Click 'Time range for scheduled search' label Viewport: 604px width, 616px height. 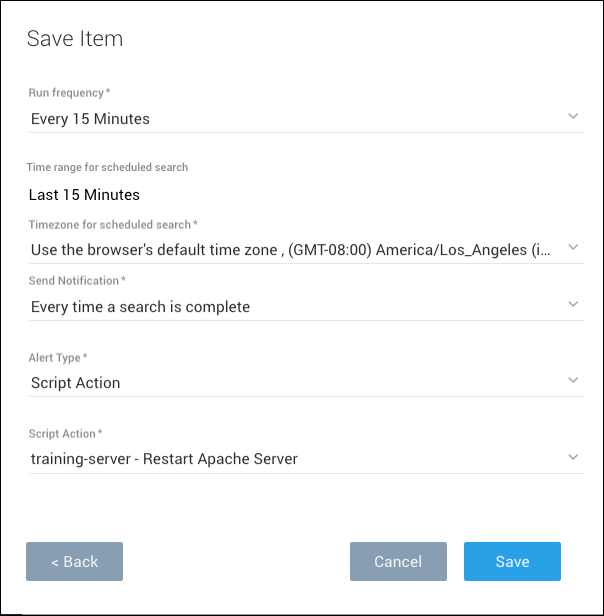[x=107, y=167]
